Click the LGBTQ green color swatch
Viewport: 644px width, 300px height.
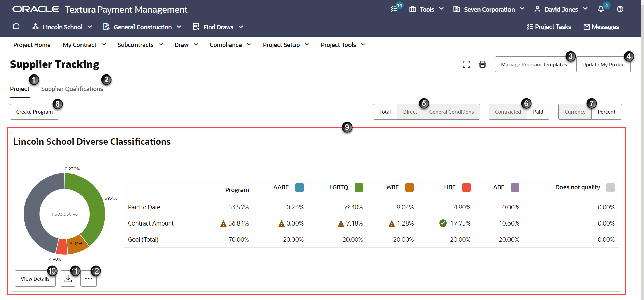tap(359, 187)
